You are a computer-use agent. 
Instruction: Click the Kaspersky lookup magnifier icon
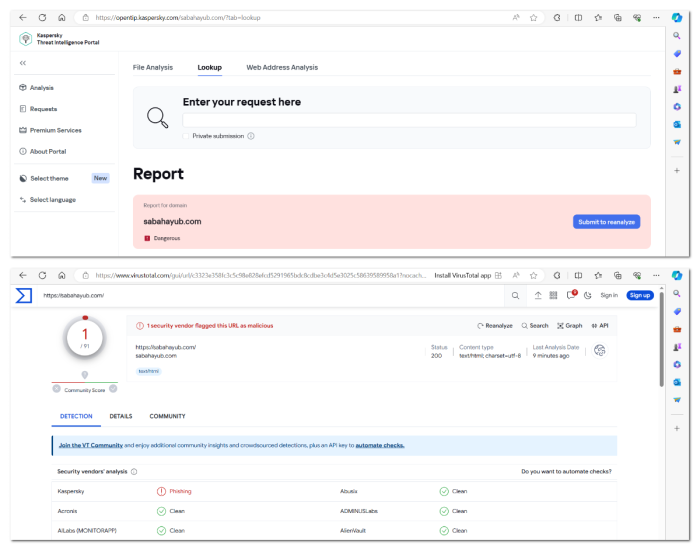point(158,117)
